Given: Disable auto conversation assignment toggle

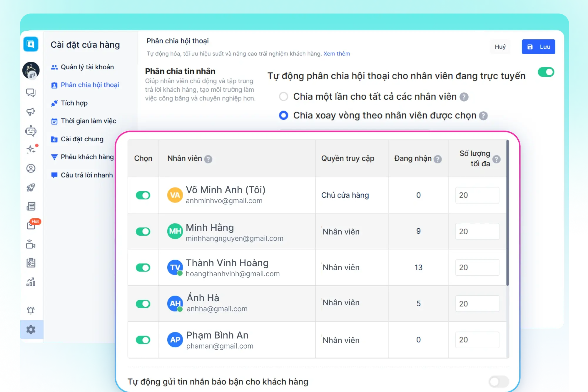Looking at the screenshot, I should [x=546, y=72].
